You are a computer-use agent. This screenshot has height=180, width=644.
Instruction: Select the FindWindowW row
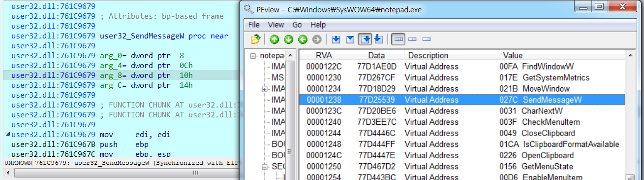pyautogui.click(x=462, y=67)
